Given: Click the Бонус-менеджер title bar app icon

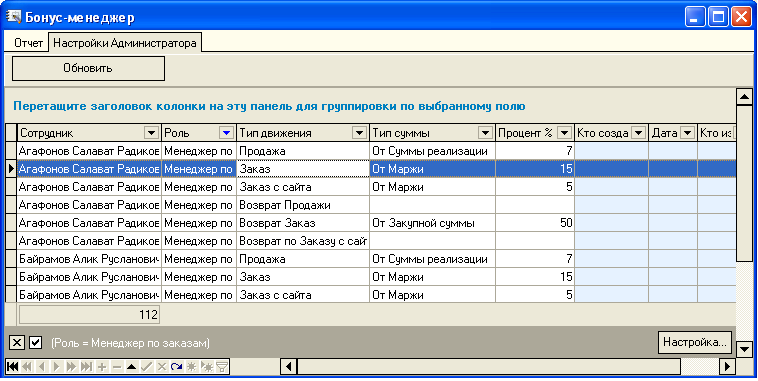Looking at the screenshot, I should pos(13,17).
